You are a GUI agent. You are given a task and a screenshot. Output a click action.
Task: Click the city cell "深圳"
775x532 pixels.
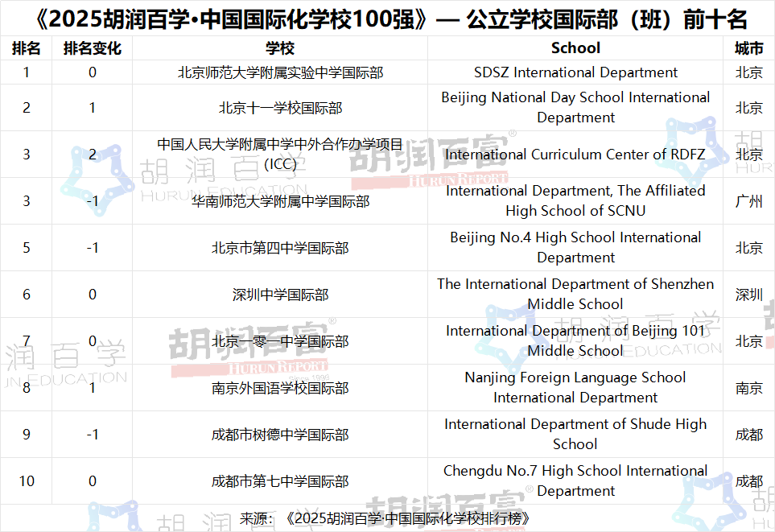click(x=748, y=295)
